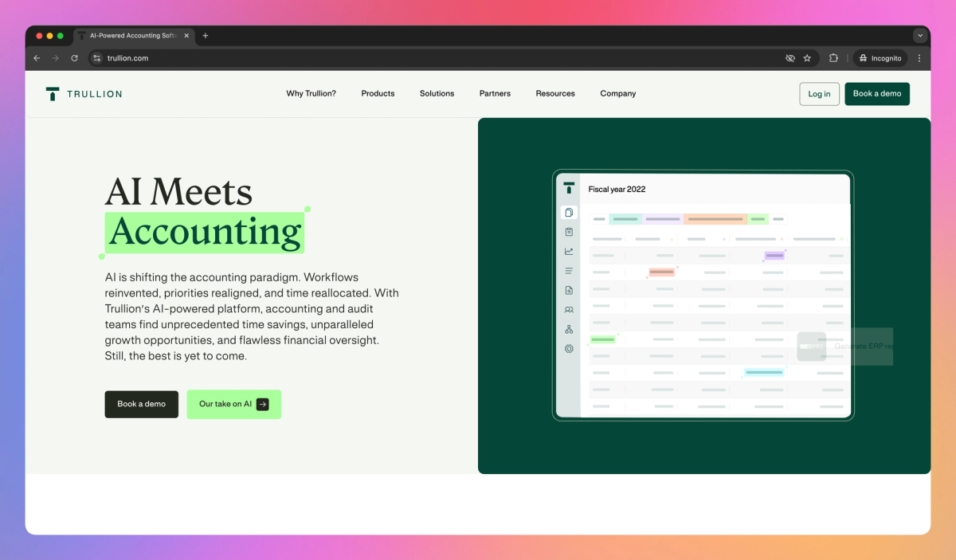Go back using browser back arrow
The height and width of the screenshot is (560, 956).
pyautogui.click(x=37, y=58)
